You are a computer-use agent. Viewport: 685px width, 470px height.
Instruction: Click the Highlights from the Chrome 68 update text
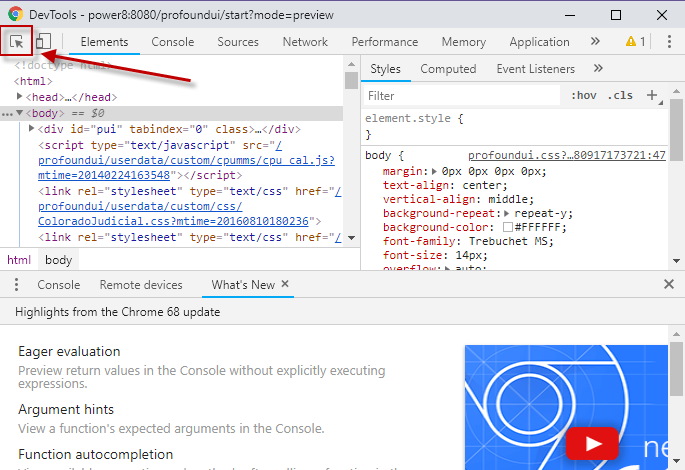click(118, 312)
